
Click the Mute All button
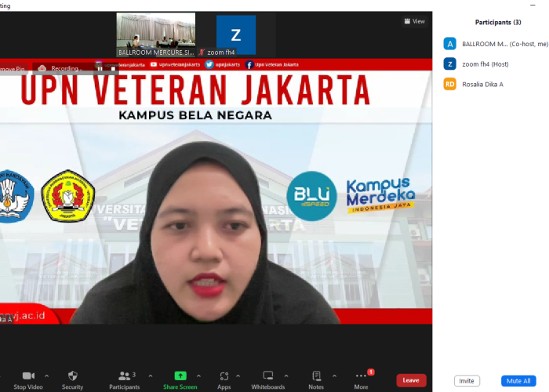coord(518,381)
